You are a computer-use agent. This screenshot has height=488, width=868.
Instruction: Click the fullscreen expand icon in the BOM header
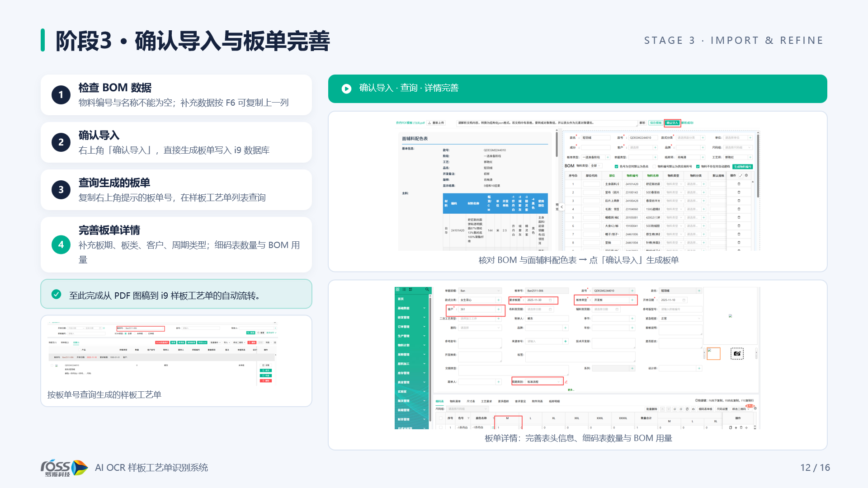point(741,175)
